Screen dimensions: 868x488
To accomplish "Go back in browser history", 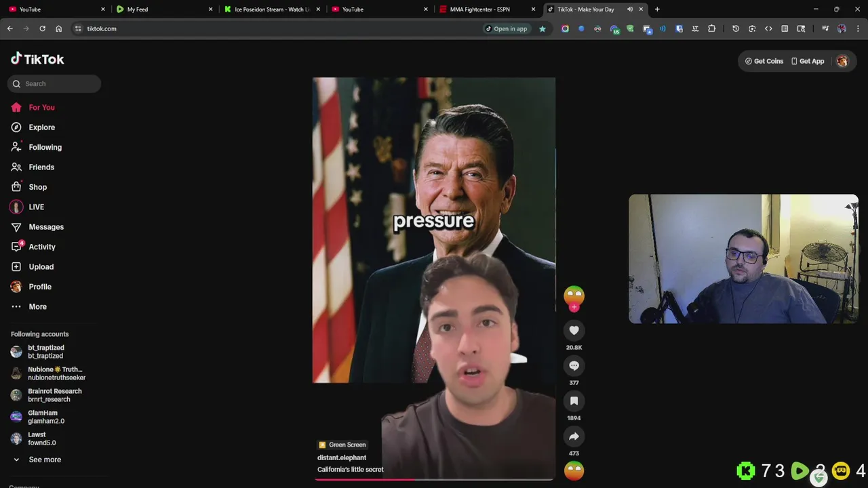I will point(9,28).
